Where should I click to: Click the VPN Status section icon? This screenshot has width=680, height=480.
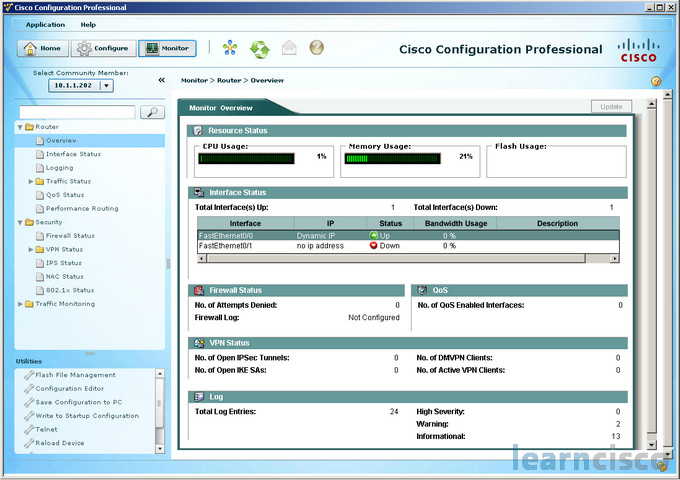click(199, 343)
